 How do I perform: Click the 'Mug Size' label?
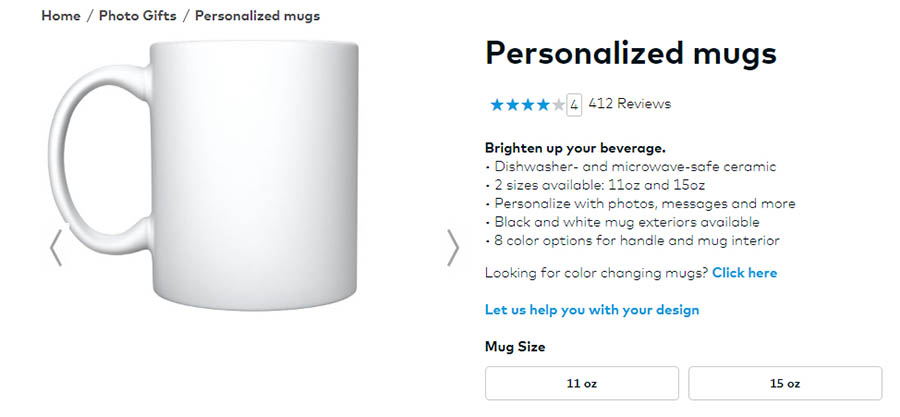coord(515,347)
